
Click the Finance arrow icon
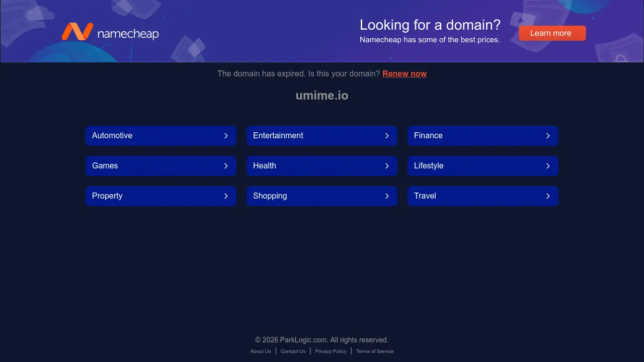(548, 136)
